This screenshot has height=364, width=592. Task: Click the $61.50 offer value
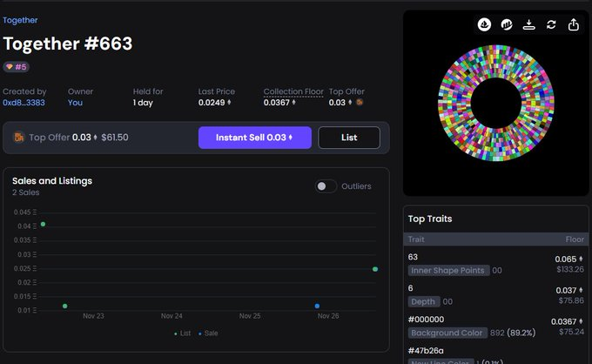tap(115, 137)
